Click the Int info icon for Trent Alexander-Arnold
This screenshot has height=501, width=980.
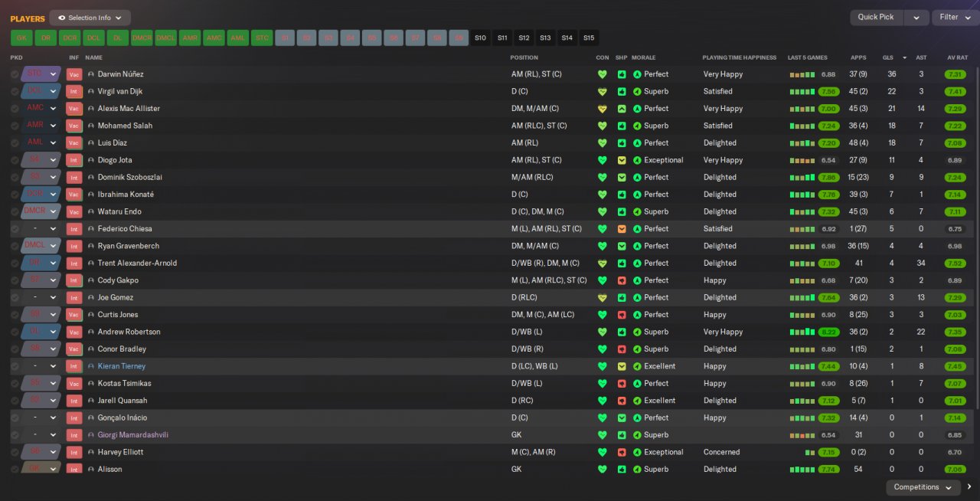coord(73,263)
